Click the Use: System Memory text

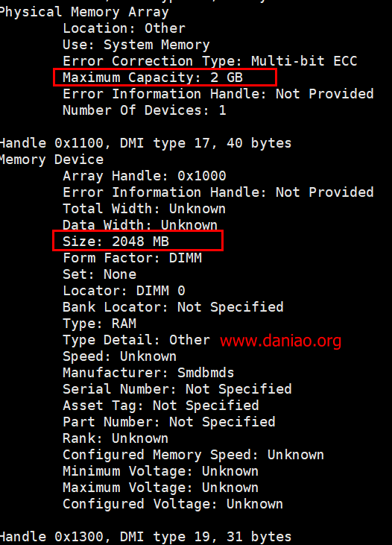[x=136, y=45]
